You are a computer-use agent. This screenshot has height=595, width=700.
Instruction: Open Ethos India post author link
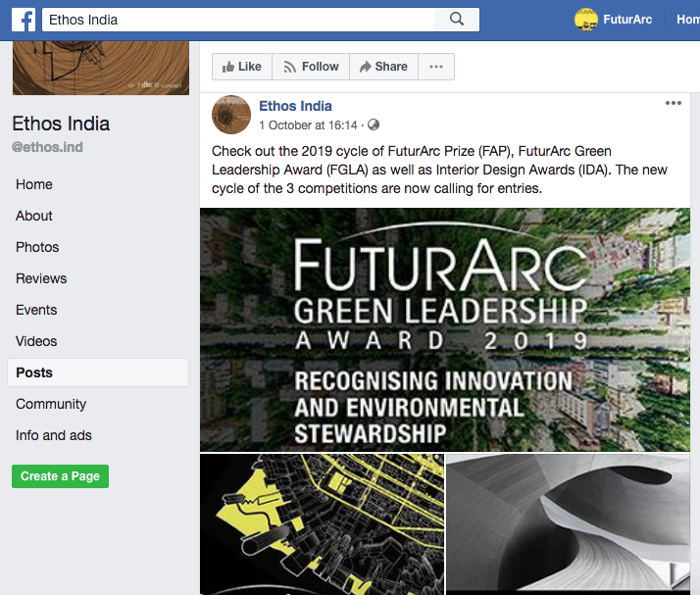295,106
